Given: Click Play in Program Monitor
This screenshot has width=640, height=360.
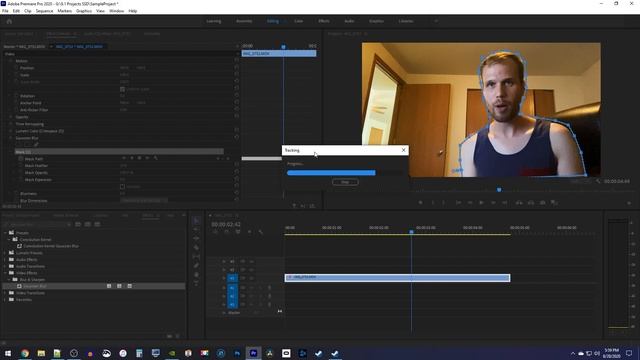Looking at the screenshot, I should pos(482,202).
